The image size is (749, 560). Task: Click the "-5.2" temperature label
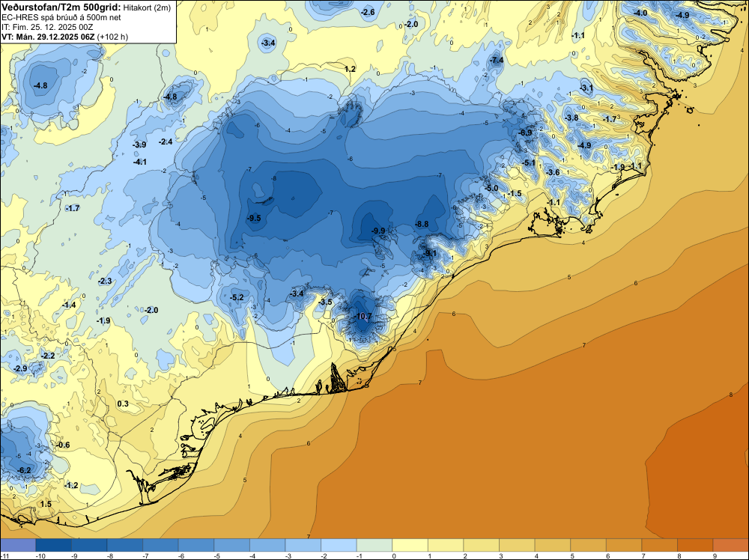point(237,297)
